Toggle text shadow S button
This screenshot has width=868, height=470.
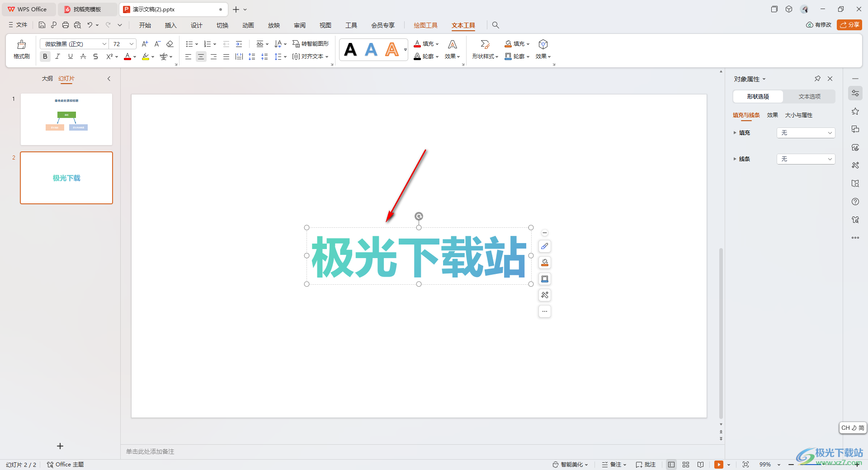pyautogui.click(x=95, y=56)
